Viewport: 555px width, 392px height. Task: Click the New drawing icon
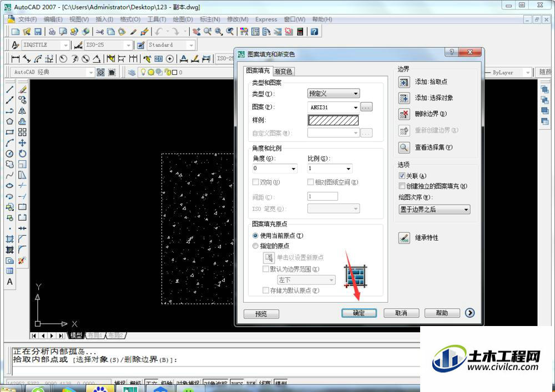pyautogui.click(x=15, y=32)
